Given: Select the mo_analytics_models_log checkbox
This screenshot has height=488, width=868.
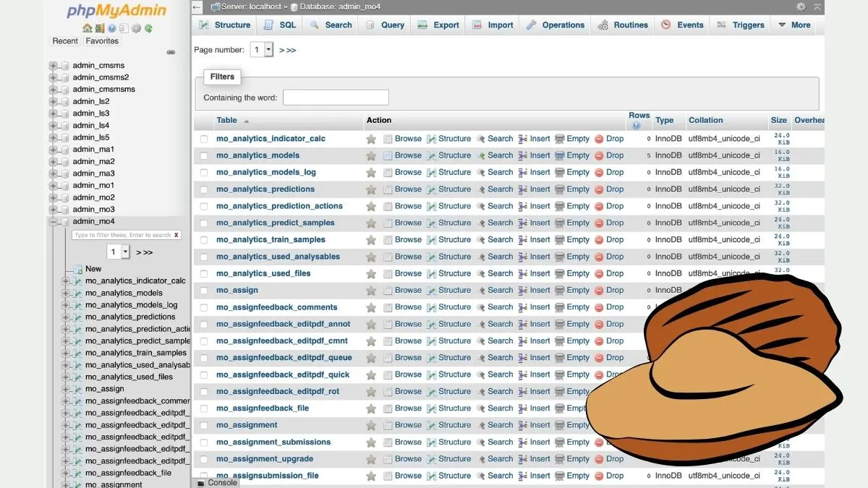Looking at the screenshot, I should 204,173.
